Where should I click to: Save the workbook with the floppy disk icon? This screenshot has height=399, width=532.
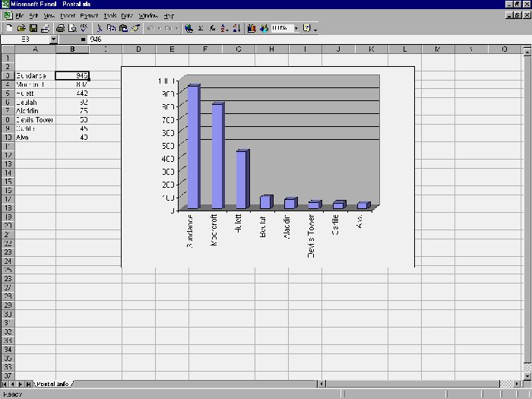point(33,28)
